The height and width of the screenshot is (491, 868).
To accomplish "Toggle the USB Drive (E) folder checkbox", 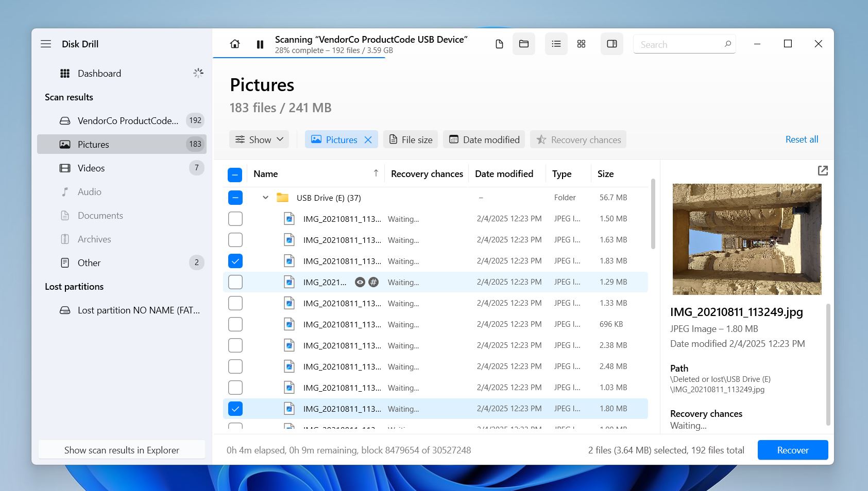I will click(x=235, y=198).
